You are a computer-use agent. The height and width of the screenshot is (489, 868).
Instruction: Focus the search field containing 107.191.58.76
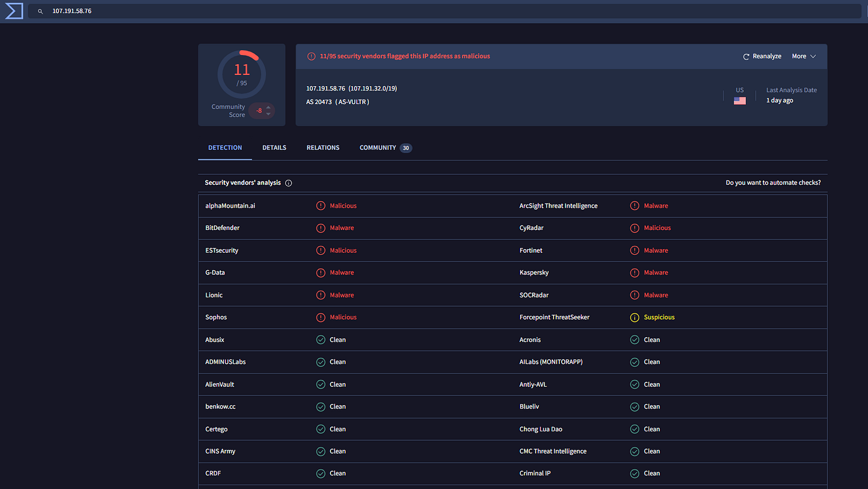click(444, 11)
